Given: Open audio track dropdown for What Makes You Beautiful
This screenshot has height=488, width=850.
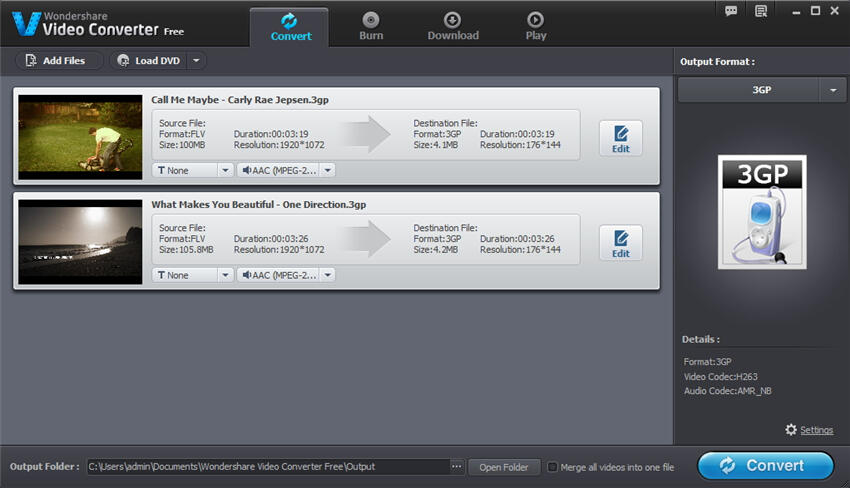Looking at the screenshot, I should tap(327, 275).
